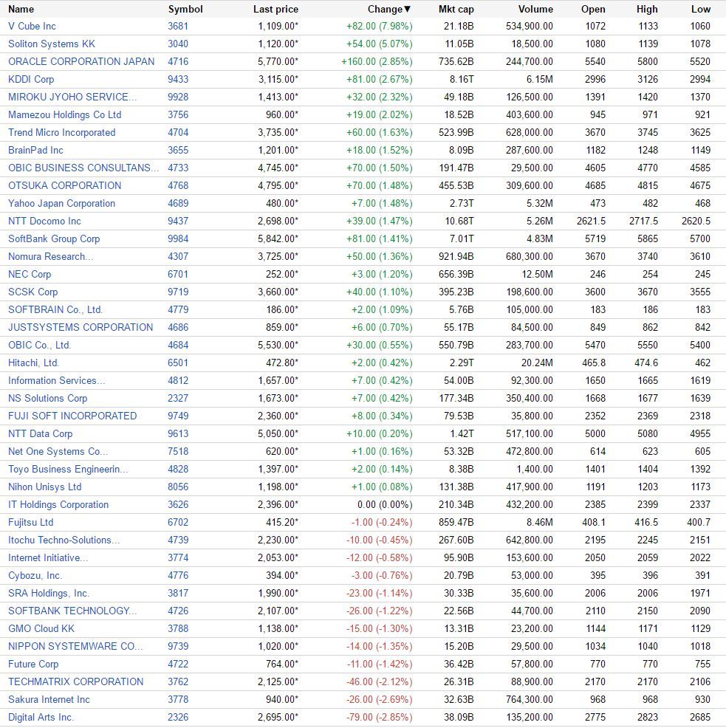Open the Nomura Research link
The image size is (726, 728).
[x=51, y=256]
